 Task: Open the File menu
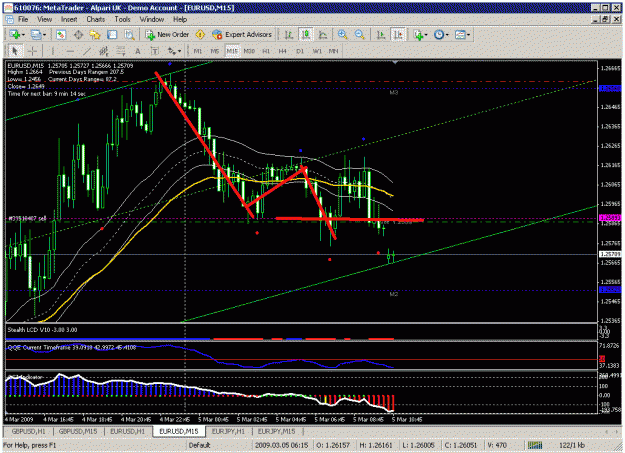tap(23, 19)
